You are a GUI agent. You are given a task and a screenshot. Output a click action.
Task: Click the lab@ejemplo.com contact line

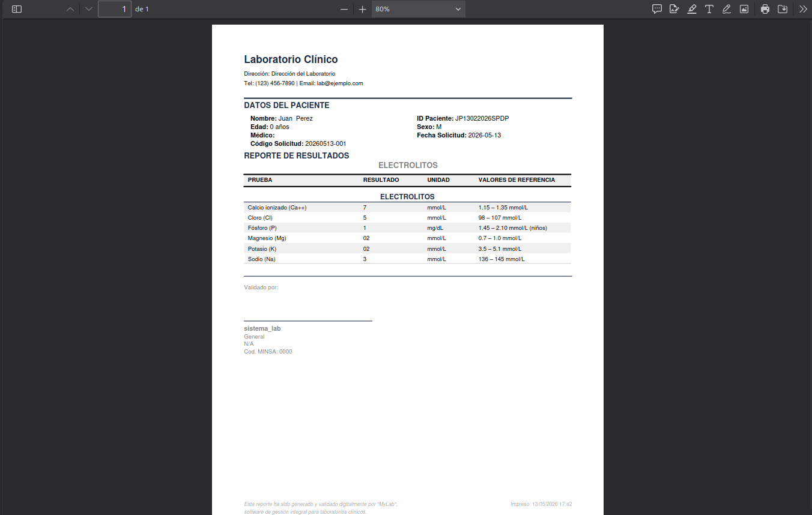click(x=303, y=83)
